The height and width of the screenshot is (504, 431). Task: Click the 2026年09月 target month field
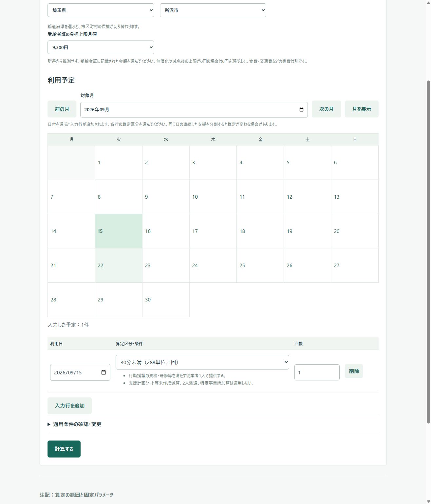coord(194,110)
